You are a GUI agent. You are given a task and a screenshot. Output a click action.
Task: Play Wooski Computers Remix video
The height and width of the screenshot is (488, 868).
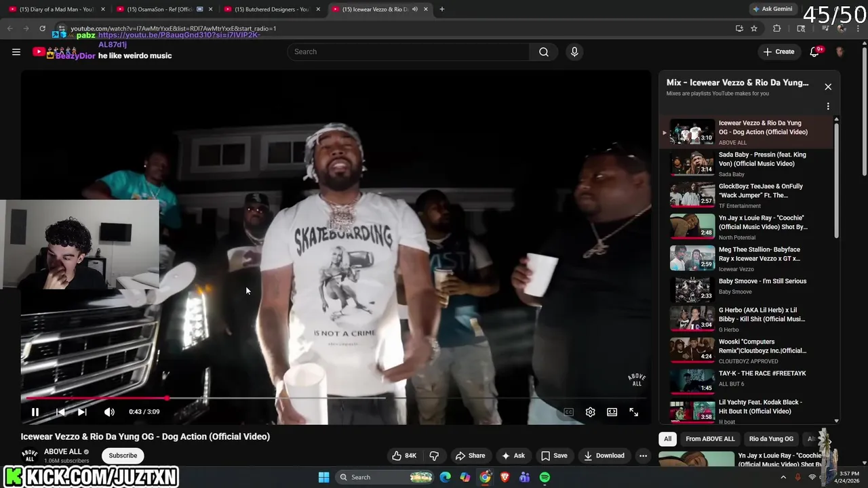[x=746, y=350]
